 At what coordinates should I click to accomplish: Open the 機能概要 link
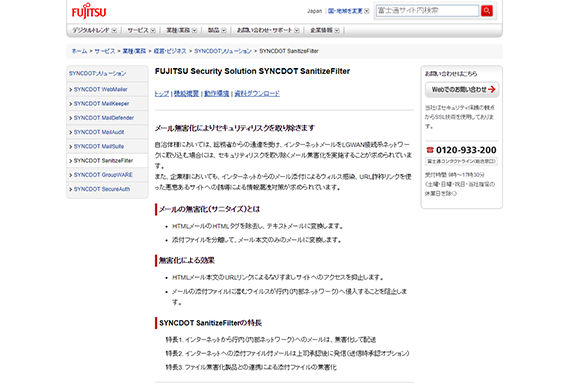186,94
